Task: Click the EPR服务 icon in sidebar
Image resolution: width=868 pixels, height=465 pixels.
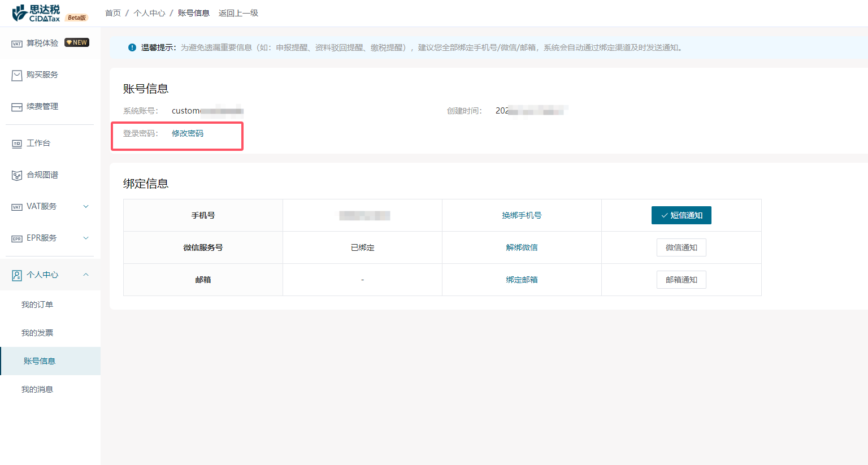Action: coord(17,238)
